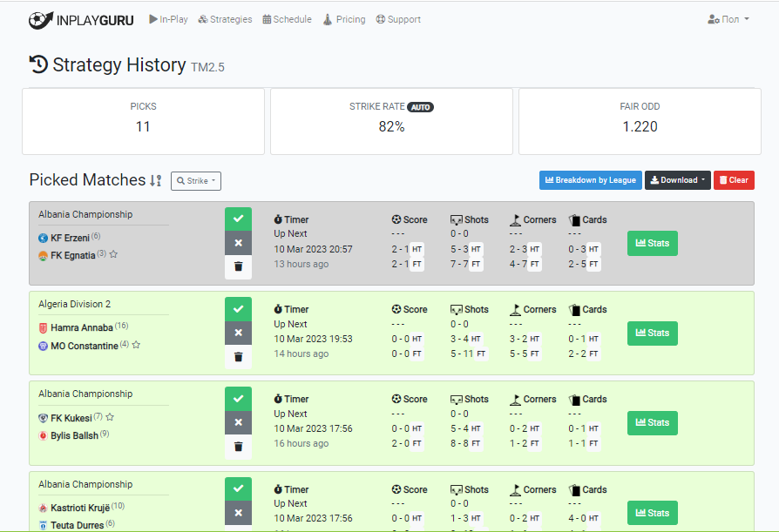Go to the In-Play page
The height and width of the screenshot is (532, 779).
168,19
